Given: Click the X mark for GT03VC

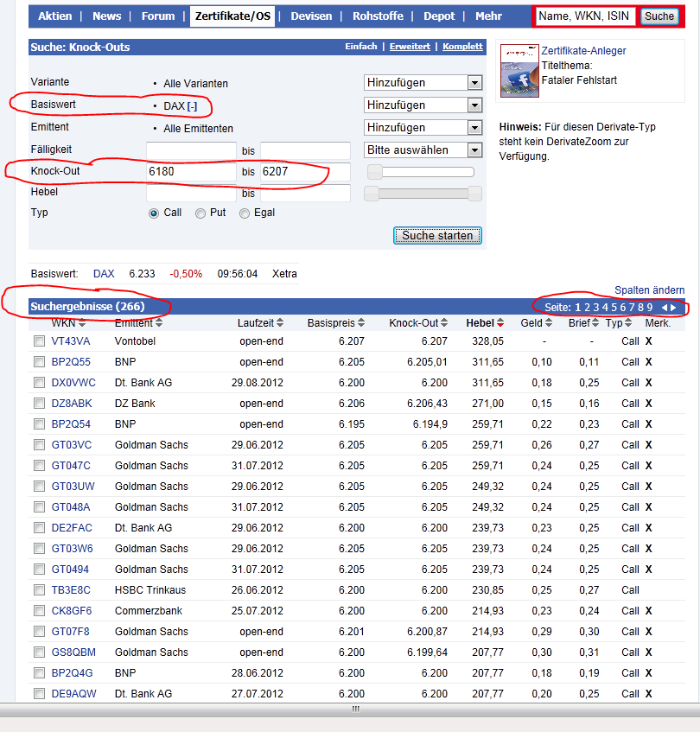Looking at the screenshot, I should [649, 445].
